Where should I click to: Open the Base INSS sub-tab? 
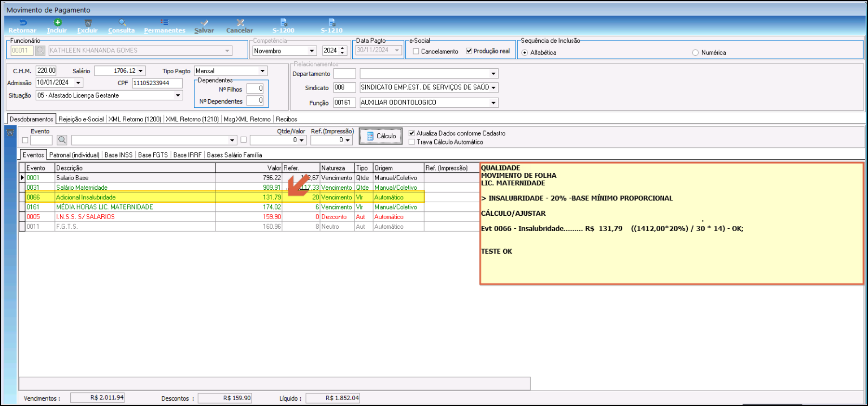coord(119,155)
